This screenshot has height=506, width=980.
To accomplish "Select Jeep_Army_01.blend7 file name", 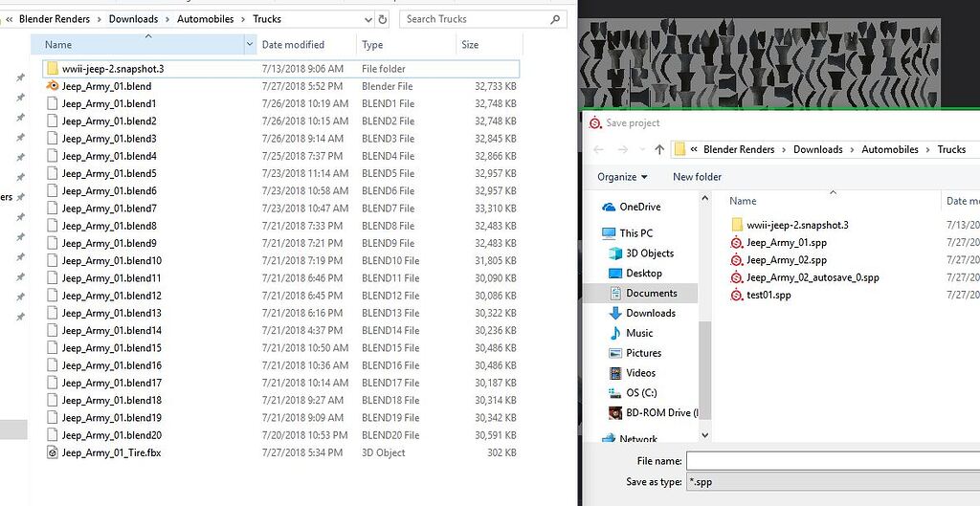I will tap(109, 208).
